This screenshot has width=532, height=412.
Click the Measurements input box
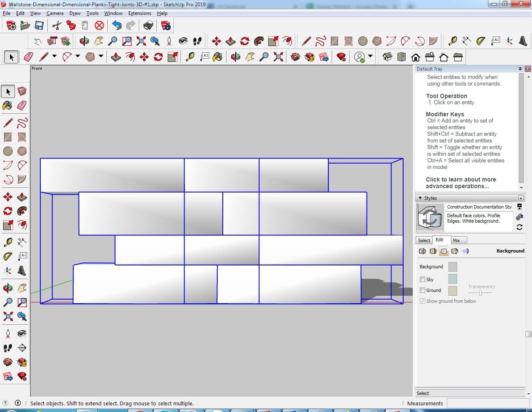(488, 403)
